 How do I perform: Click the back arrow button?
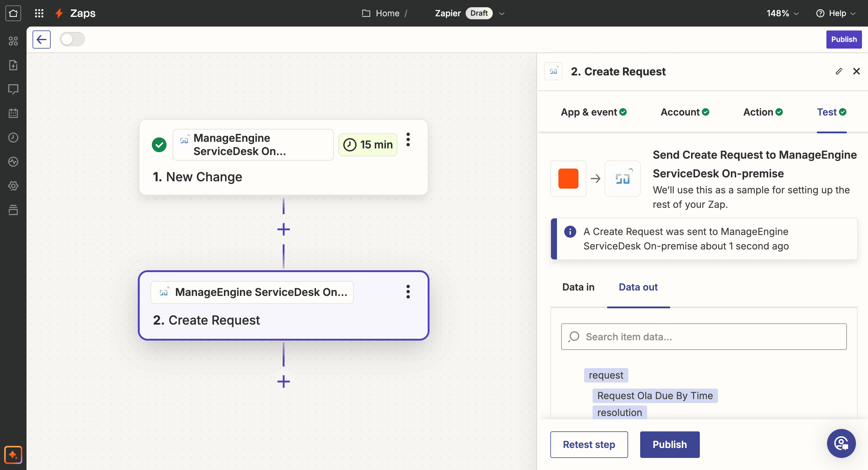coord(42,40)
